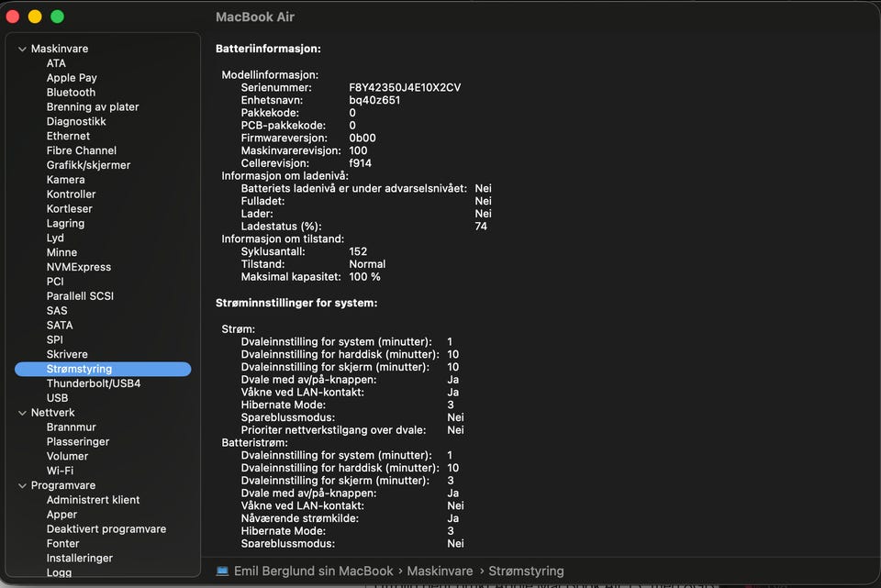Click Strøminnstillinger for system heading

296,304
